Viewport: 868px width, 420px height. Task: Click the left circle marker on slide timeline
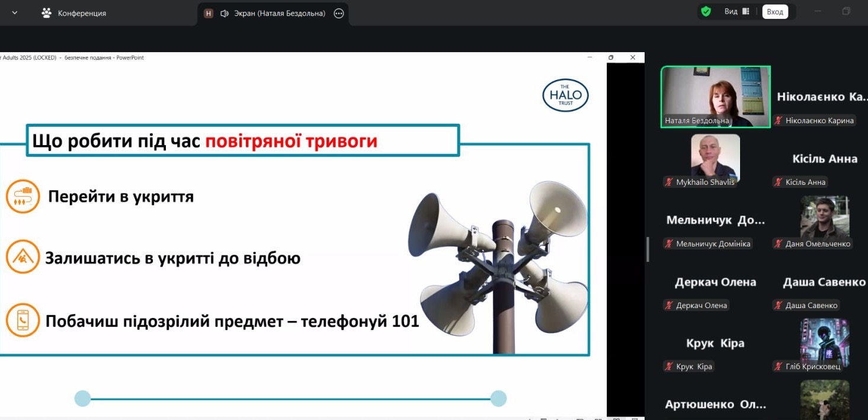82,399
